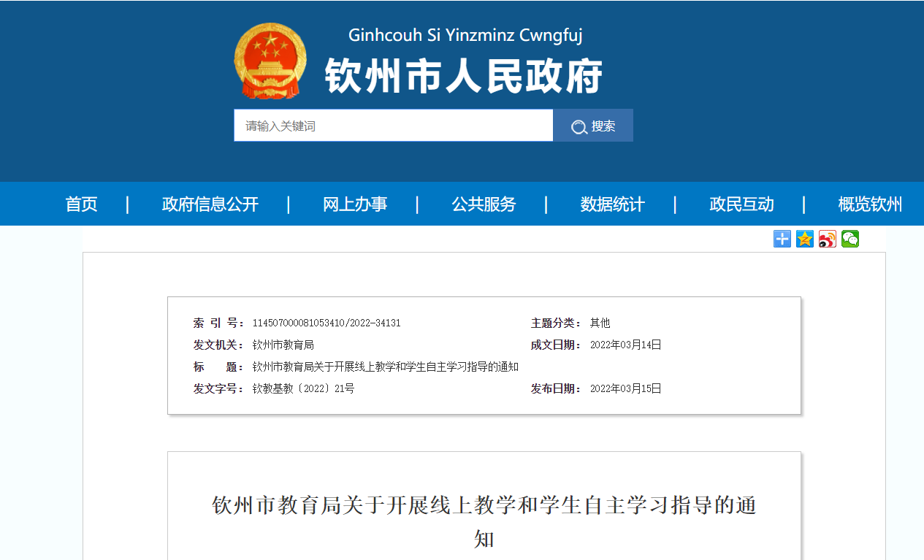924x560 pixels.
Task: Click document number 钦教基教〔2022〕21号
Action: [x=303, y=389]
